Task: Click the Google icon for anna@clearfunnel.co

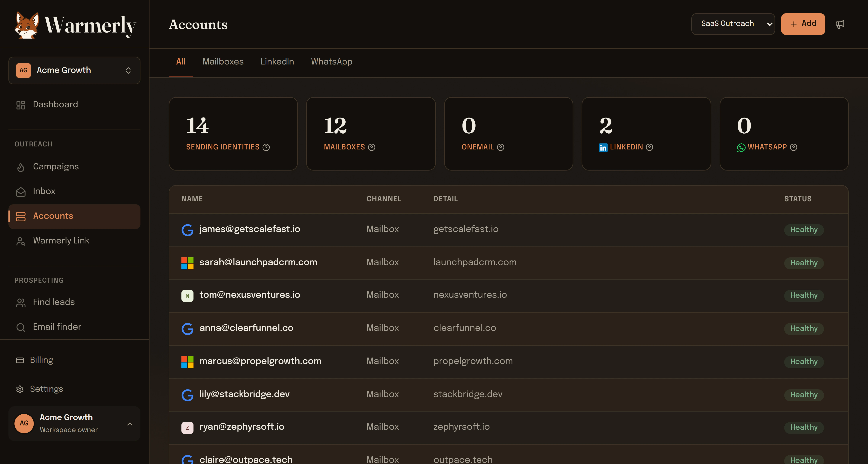Action: pyautogui.click(x=187, y=329)
